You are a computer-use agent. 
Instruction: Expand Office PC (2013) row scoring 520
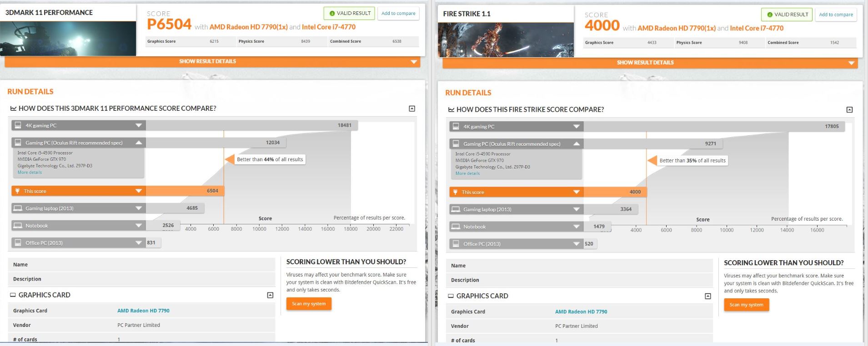pyautogui.click(x=577, y=244)
